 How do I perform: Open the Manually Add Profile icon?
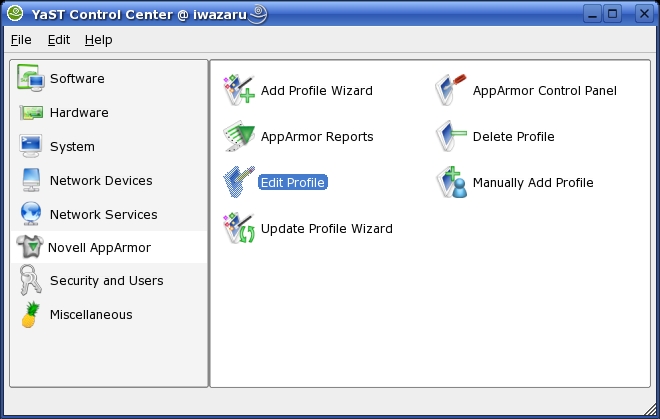coord(451,182)
